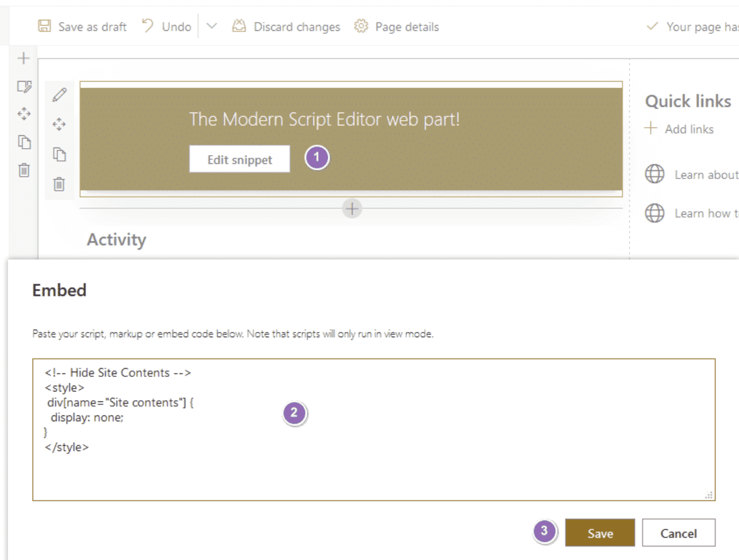Viewport: 739px width, 560px height.
Task: Click Save as draft
Action: tap(82, 27)
